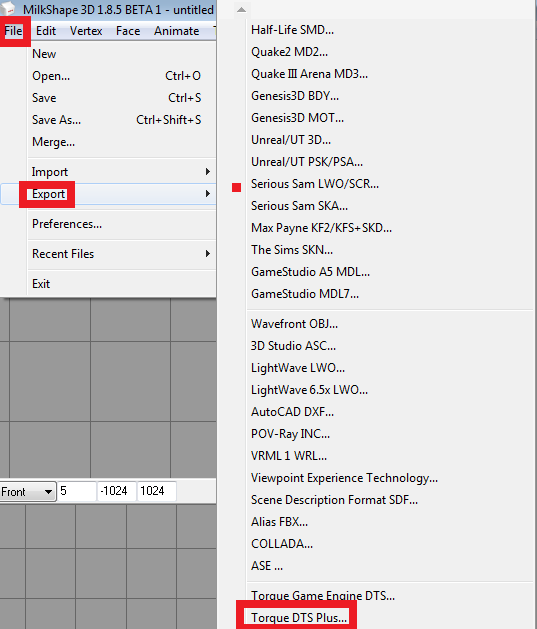Image resolution: width=537 pixels, height=629 pixels.
Task: Open the Vertex menu
Action: pos(86,31)
